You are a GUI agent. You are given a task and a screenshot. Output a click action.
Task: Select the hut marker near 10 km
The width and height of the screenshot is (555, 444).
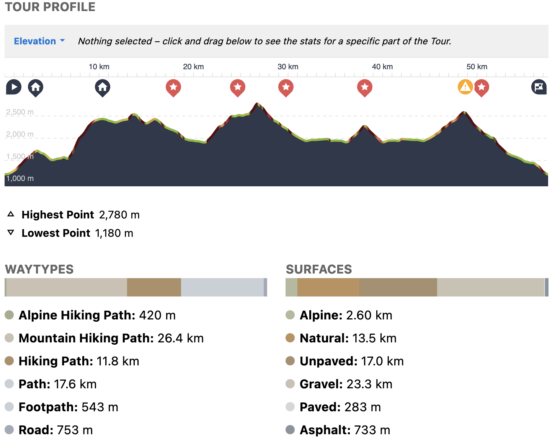[103, 88]
